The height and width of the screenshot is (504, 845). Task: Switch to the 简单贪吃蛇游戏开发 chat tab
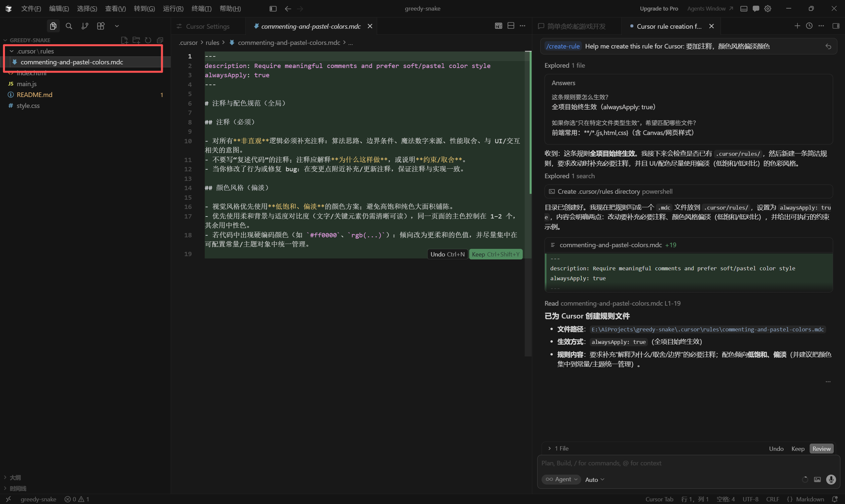(x=576, y=26)
